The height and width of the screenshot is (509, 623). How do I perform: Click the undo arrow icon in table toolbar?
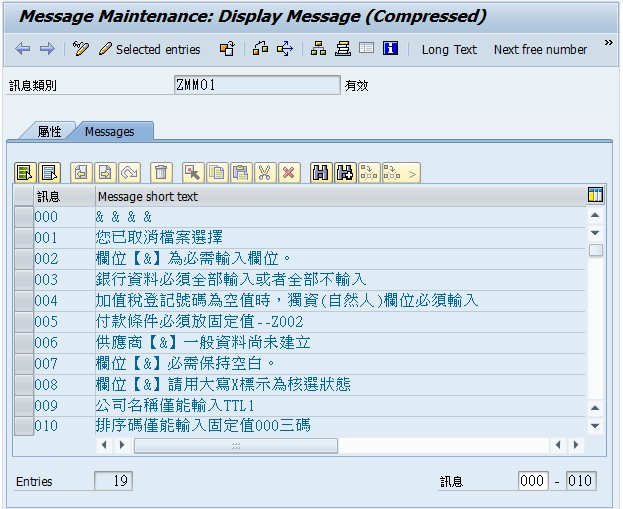[130, 173]
